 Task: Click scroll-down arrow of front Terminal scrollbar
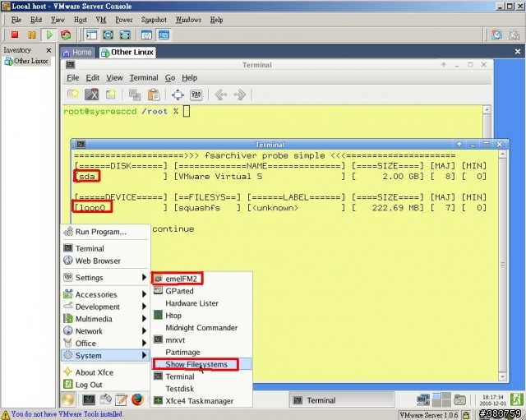[x=502, y=376]
